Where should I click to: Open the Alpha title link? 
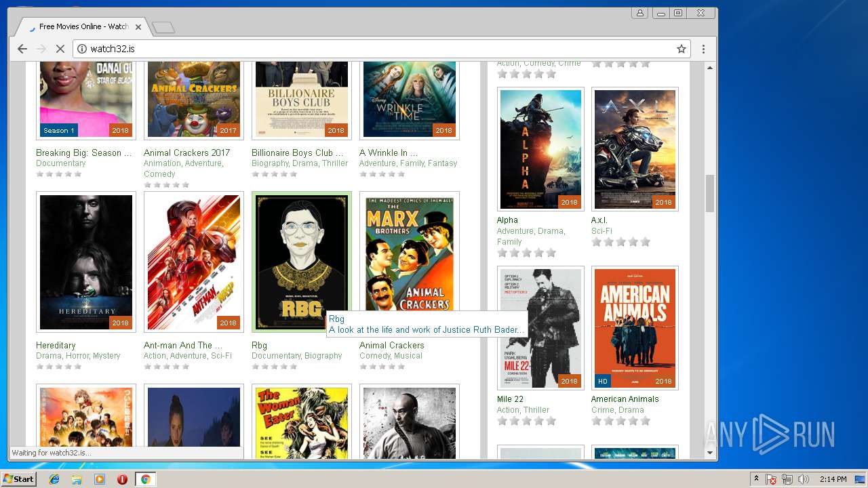(507, 220)
